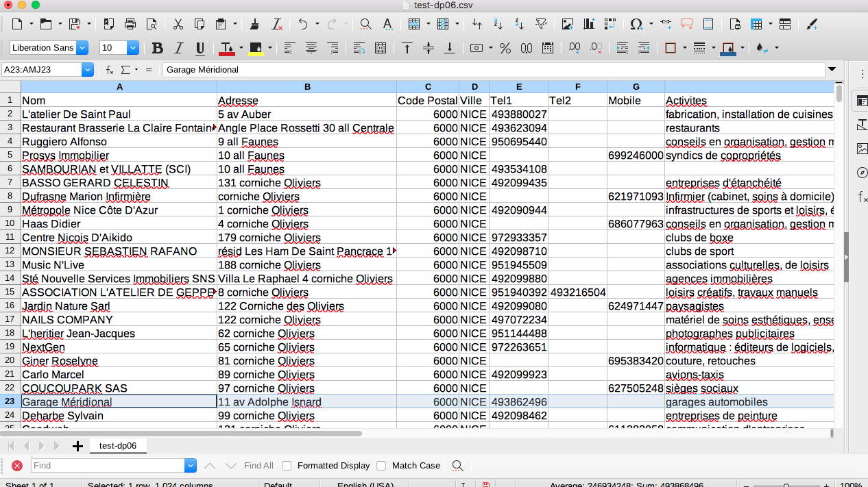
Task: Apply the yellow highlighting color
Action: (256, 48)
